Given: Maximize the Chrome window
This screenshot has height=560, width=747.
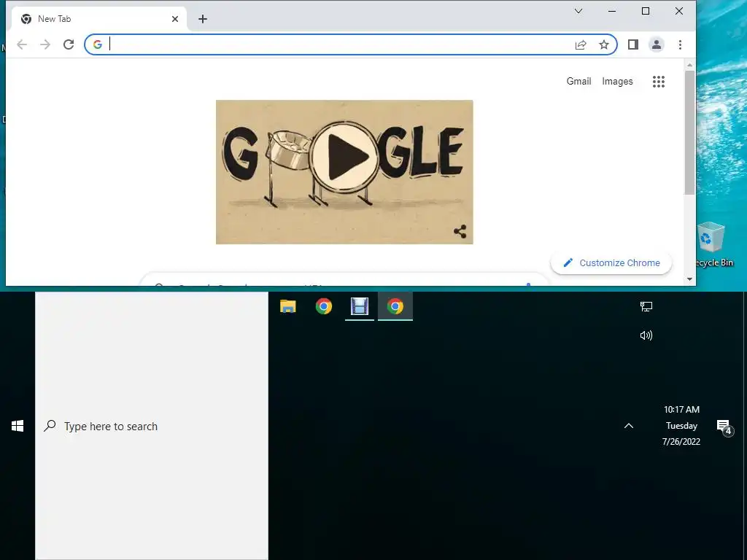Looking at the screenshot, I should point(646,11).
